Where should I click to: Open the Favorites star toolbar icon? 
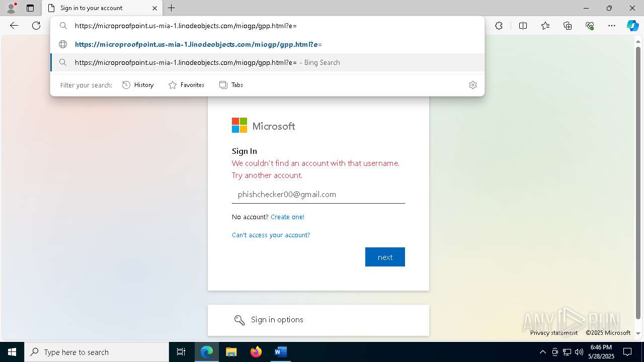coord(545,26)
